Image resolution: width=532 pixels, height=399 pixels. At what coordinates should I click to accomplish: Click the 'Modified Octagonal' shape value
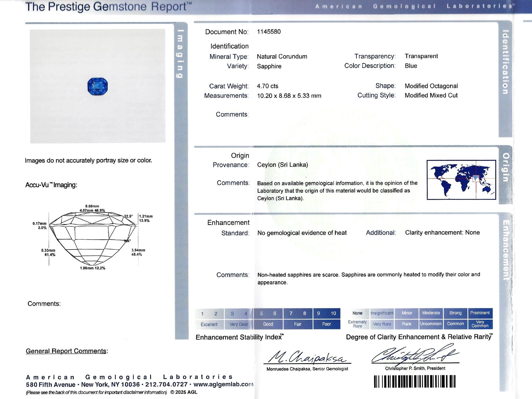pos(431,86)
